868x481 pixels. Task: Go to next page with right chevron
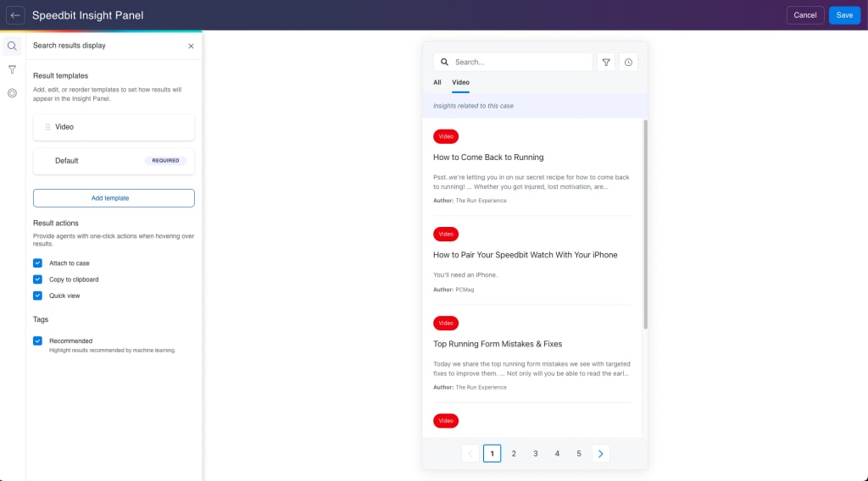pyautogui.click(x=600, y=454)
